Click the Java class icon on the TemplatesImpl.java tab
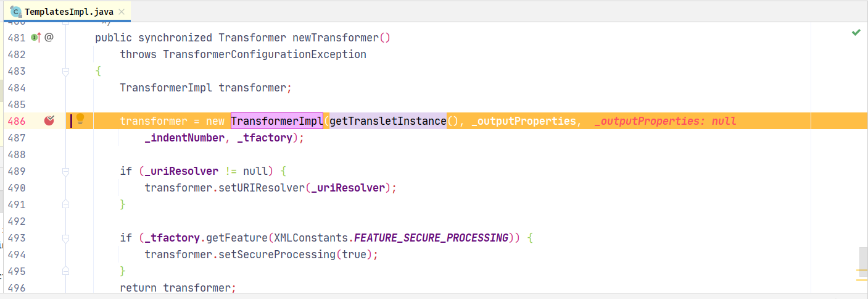This screenshot has height=299, width=868. [x=16, y=12]
